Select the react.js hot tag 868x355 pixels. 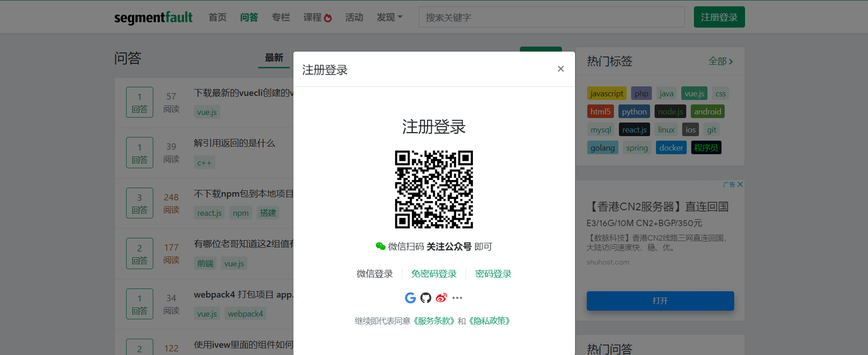point(634,130)
